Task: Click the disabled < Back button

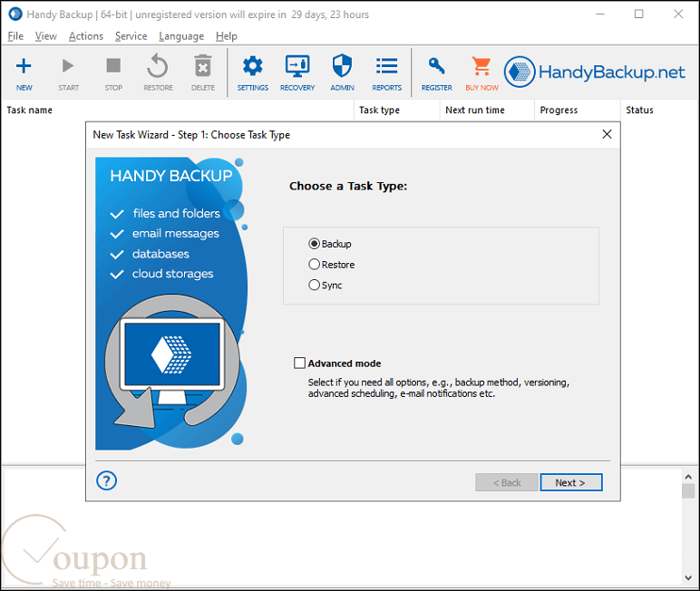Action: 507,482
